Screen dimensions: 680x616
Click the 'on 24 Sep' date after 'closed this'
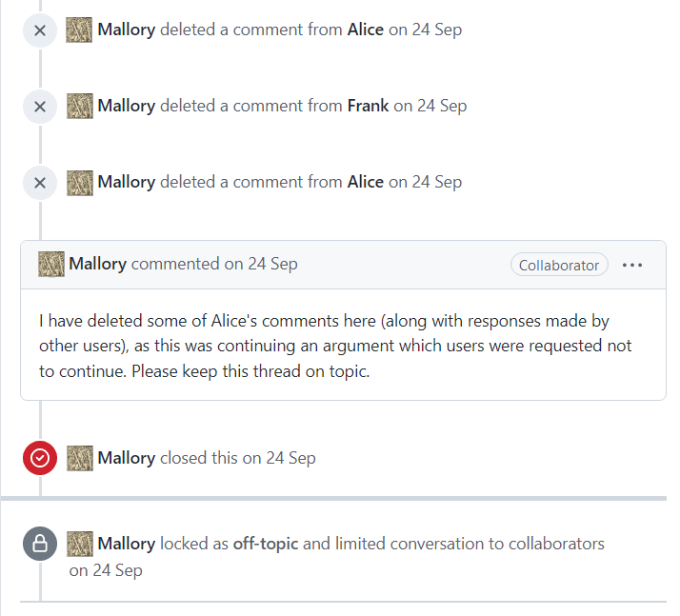click(x=279, y=458)
